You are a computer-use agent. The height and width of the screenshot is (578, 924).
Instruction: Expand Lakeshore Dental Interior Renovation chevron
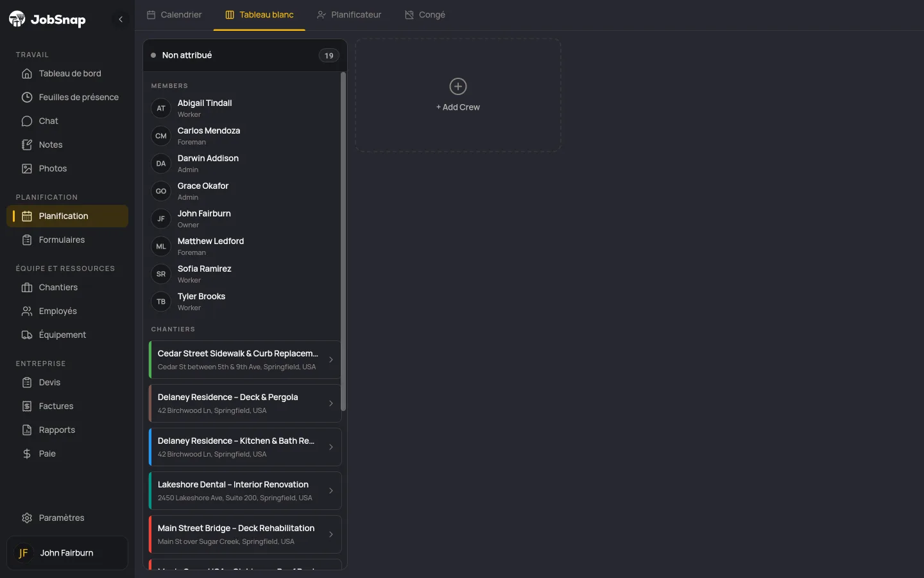pos(331,491)
